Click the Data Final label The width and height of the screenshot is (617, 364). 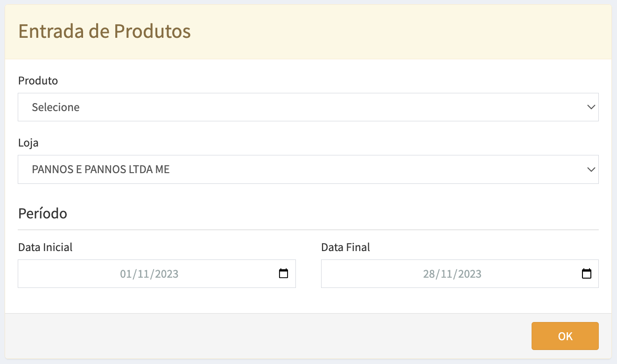coord(345,247)
